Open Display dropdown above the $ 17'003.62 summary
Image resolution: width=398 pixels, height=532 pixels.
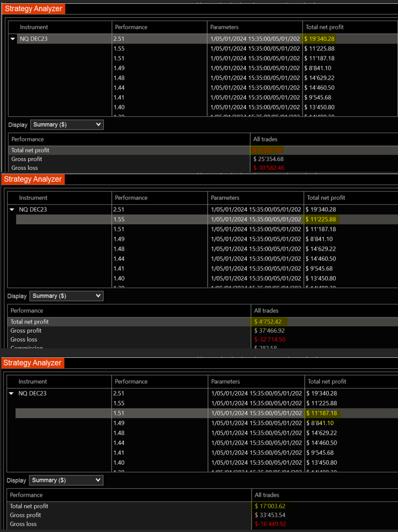pyautogui.click(x=66, y=480)
